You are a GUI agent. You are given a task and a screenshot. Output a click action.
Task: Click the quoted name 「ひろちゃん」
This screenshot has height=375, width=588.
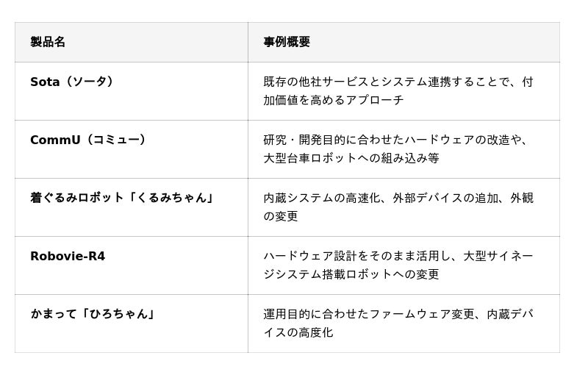(x=119, y=314)
